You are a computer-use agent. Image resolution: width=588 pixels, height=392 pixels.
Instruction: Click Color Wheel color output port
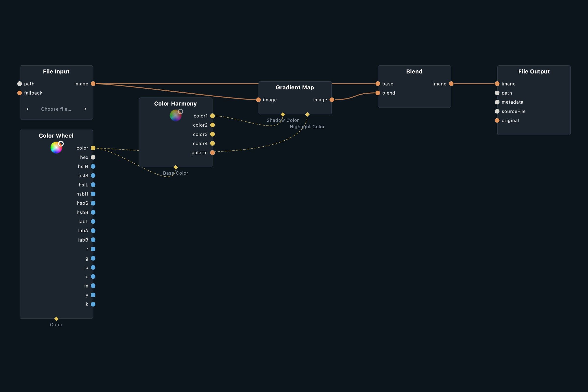coord(93,148)
